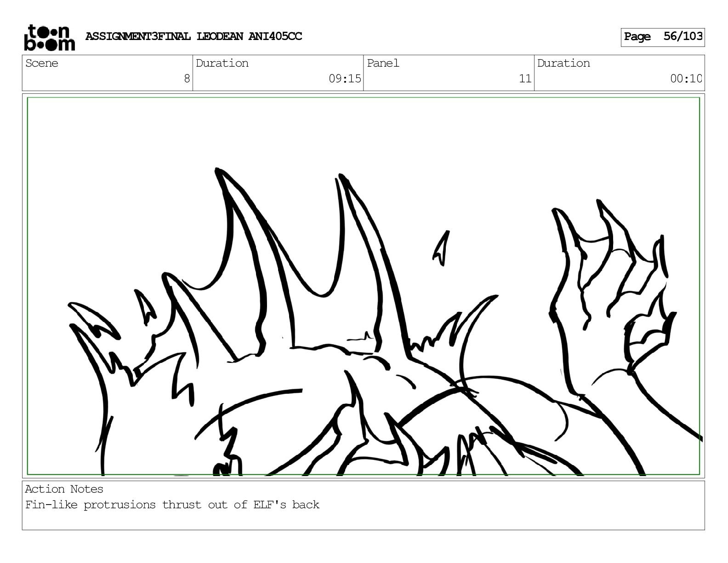
Task: Click the 'Scene' label
Action: click(42, 63)
